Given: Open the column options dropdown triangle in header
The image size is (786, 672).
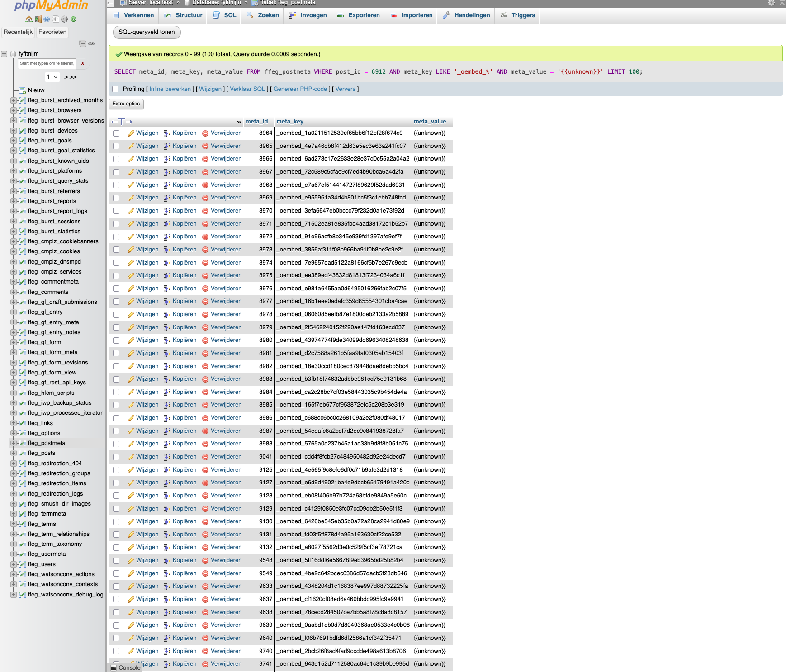Looking at the screenshot, I should click(x=239, y=122).
